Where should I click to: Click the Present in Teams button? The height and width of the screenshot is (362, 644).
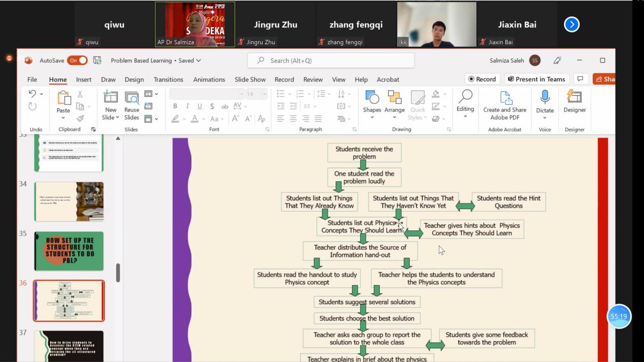536,79
